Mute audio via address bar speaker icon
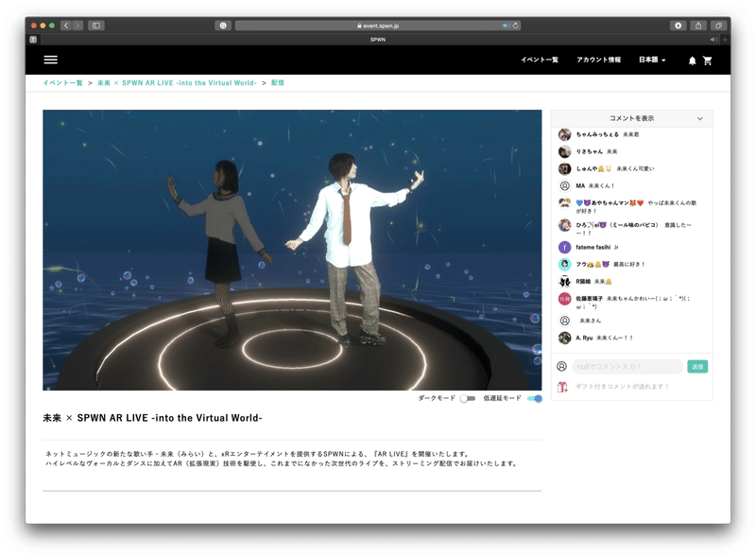This screenshot has height=557, width=756. pyautogui.click(x=506, y=26)
